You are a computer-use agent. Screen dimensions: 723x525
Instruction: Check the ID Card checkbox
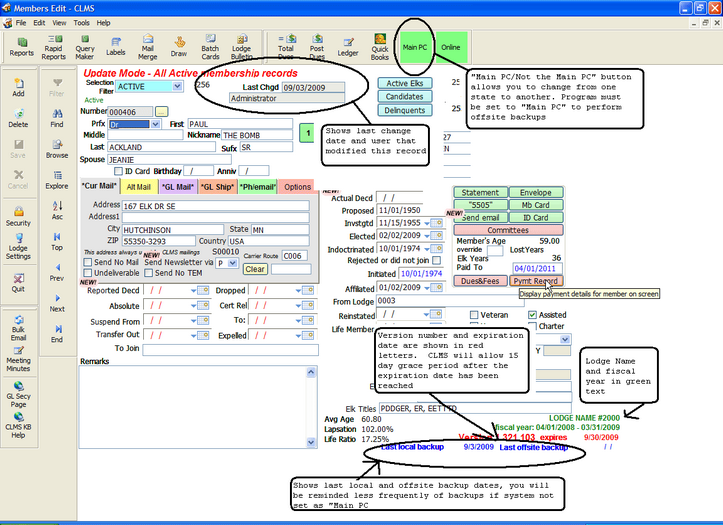pos(118,171)
